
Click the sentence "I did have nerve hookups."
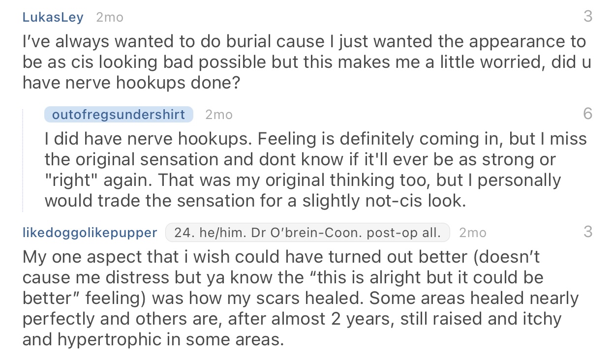click(149, 139)
